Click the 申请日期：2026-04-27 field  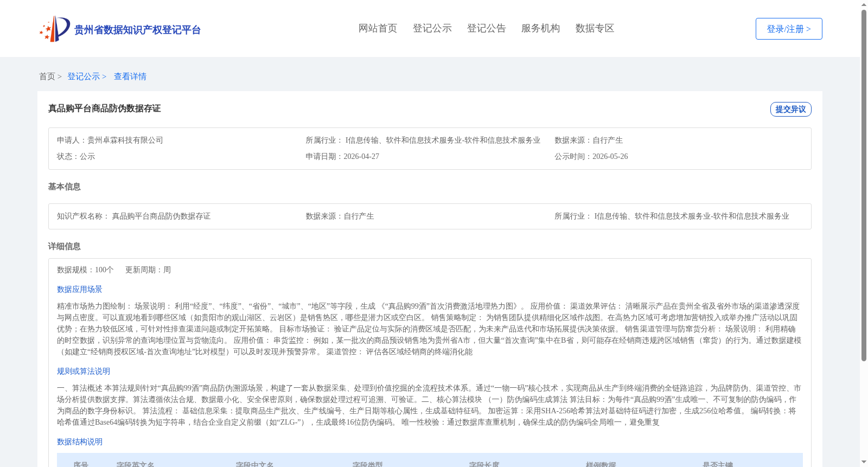pos(342,156)
